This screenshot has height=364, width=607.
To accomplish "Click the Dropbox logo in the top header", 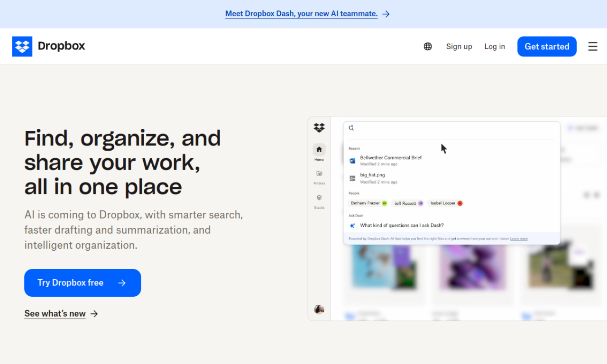I will click(48, 46).
